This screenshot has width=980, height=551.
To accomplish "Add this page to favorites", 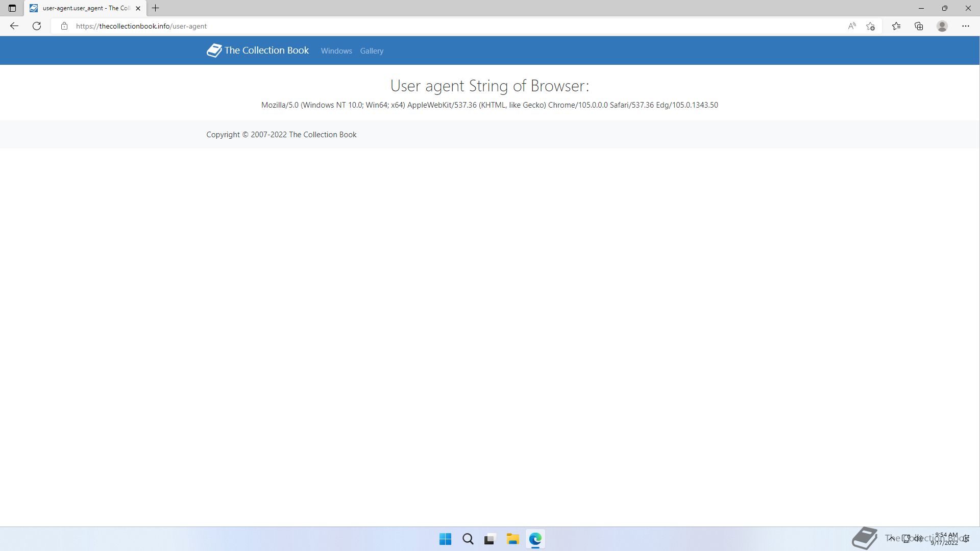I will 871,26.
